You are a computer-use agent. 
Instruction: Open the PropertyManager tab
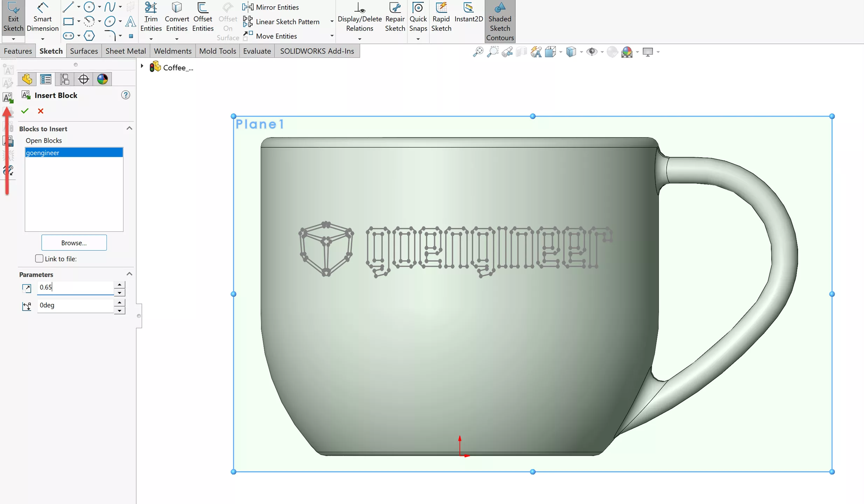coord(46,79)
